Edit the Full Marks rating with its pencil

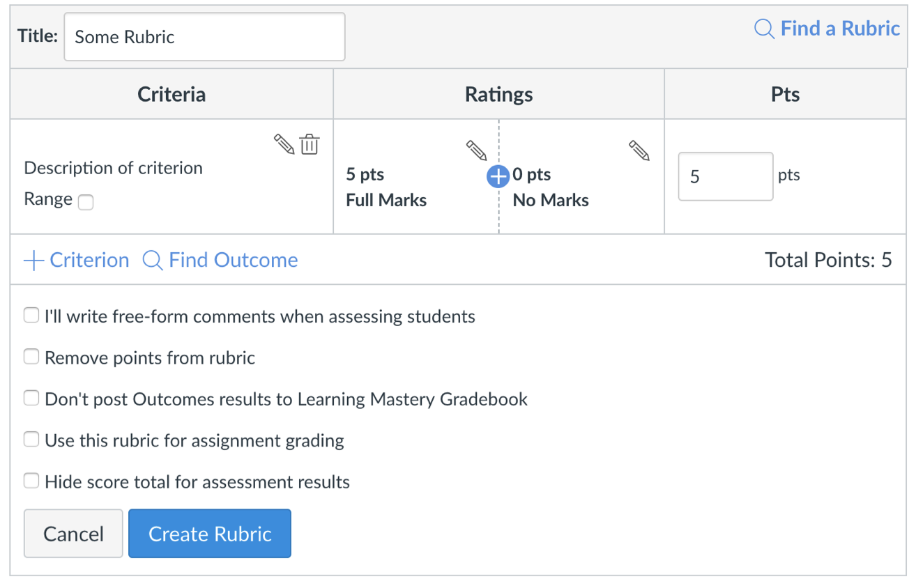point(476,150)
